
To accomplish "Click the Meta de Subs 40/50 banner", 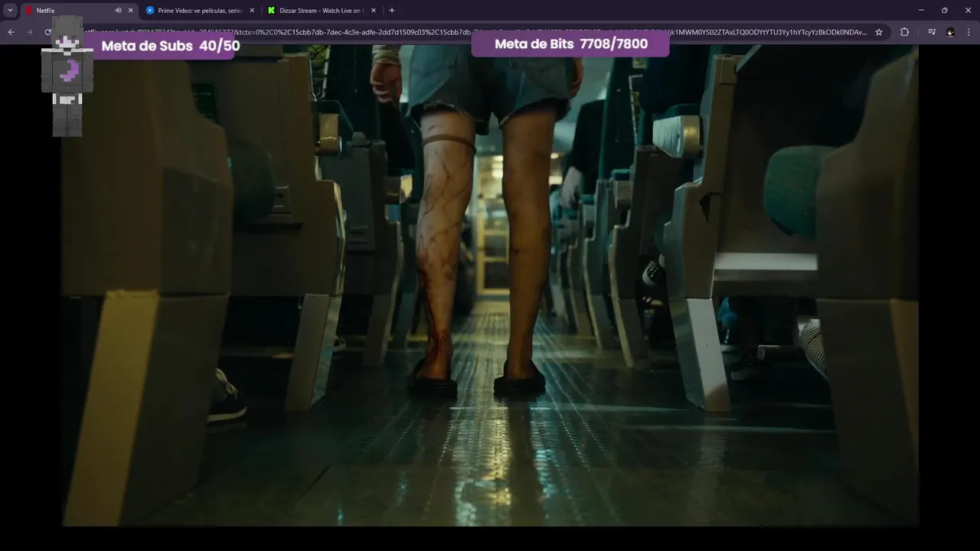I will tap(163, 46).
